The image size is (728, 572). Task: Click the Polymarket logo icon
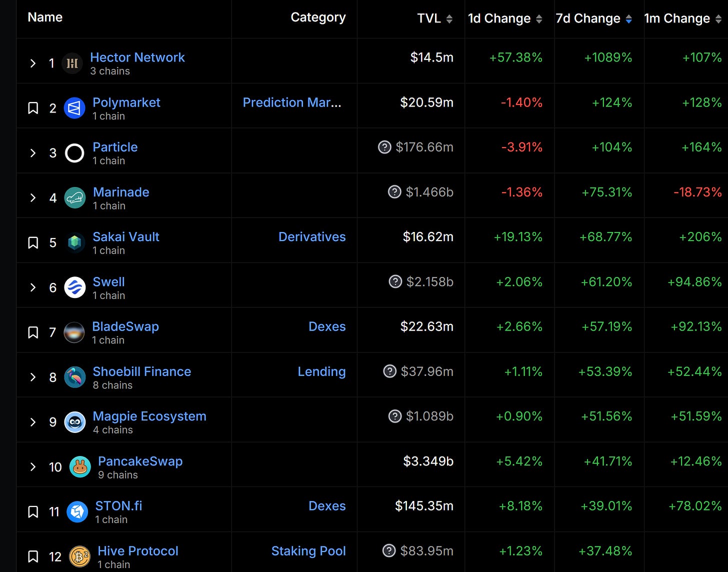pyautogui.click(x=74, y=108)
